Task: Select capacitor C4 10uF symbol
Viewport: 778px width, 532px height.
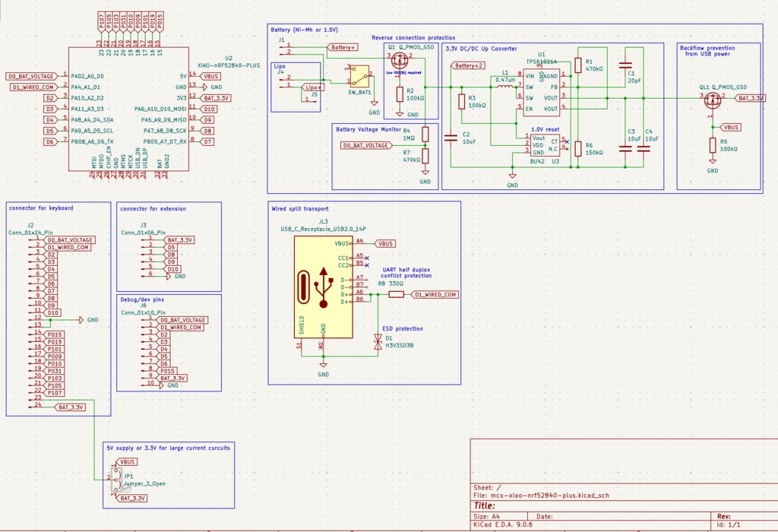Action: [x=644, y=148]
